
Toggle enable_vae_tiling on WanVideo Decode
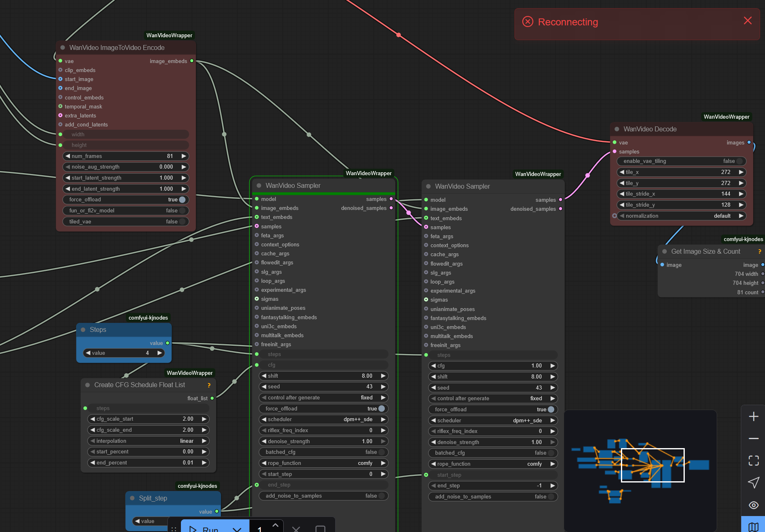[x=681, y=161]
